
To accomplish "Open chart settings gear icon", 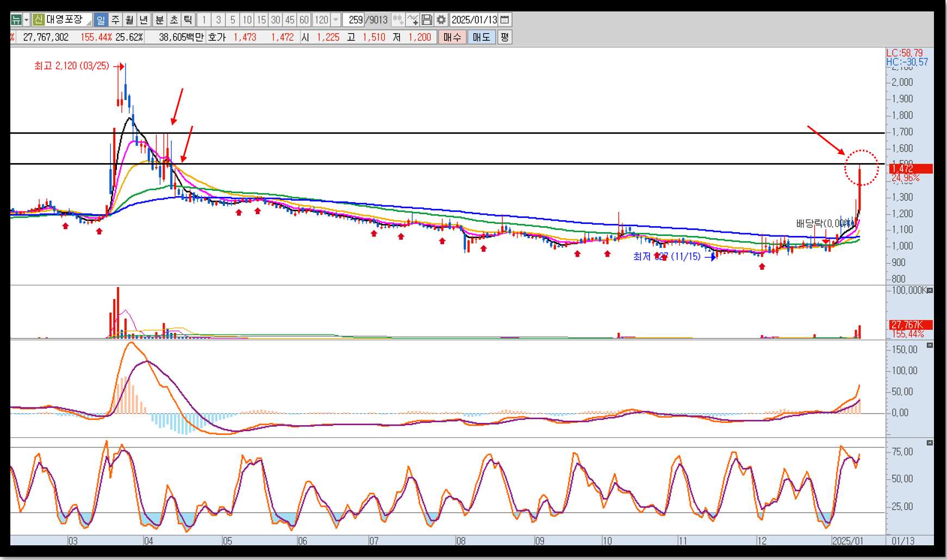I will pyautogui.click(x=441, y=20).
